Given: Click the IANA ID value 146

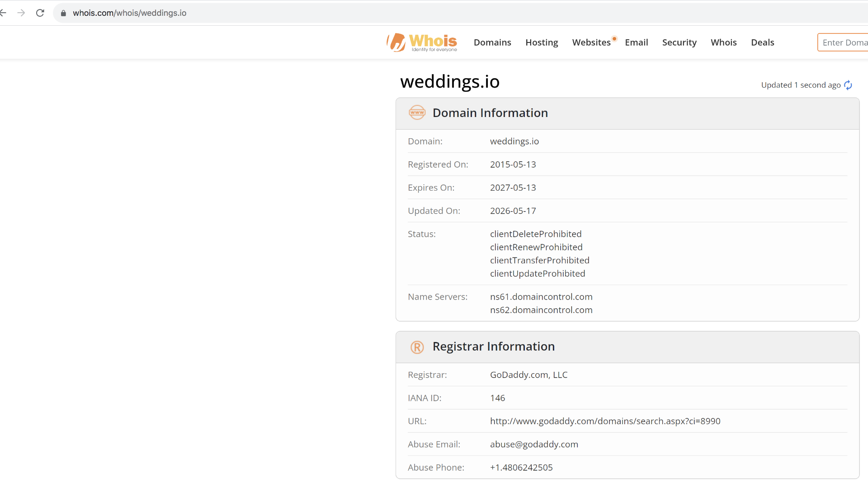Looking at the screenshot, I should [x=497, y=398].
